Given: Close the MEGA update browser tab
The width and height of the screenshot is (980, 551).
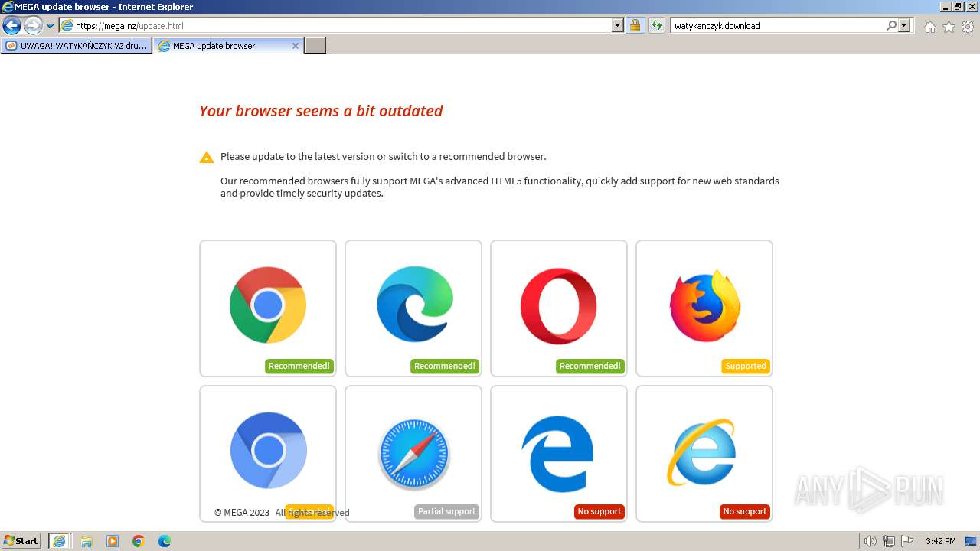Looking at the screenshot, I should coord(296,46).
